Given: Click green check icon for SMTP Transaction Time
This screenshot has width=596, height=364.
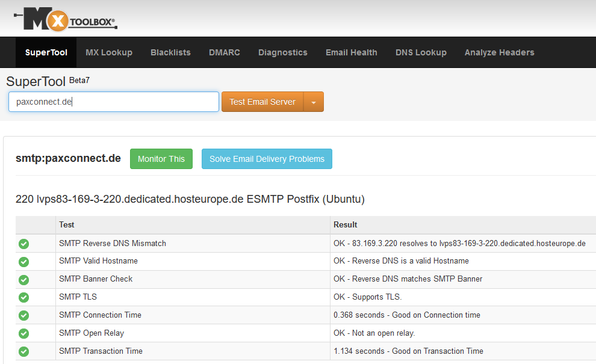Looking at the screenshot, I should 23,351.
